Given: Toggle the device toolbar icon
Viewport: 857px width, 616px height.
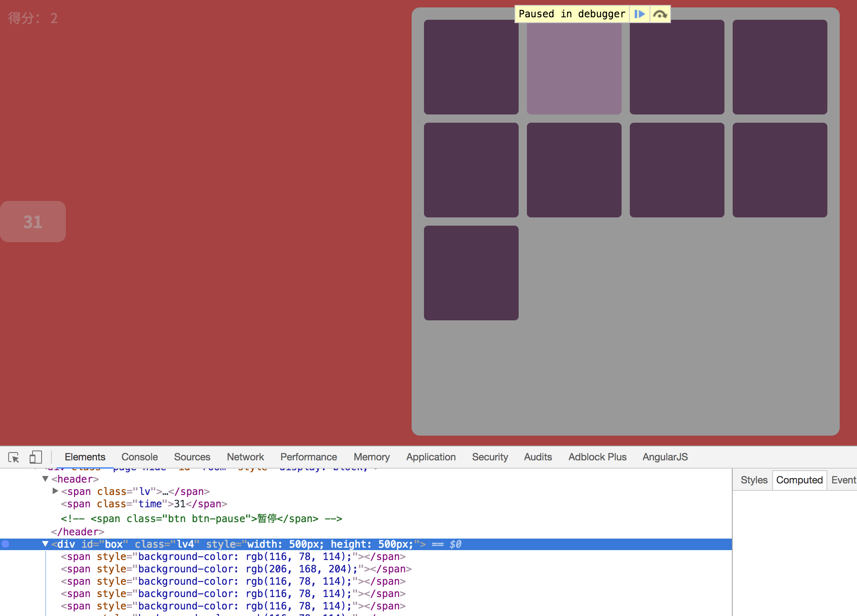Looking at the screenshot, I should tap(35, 457).
